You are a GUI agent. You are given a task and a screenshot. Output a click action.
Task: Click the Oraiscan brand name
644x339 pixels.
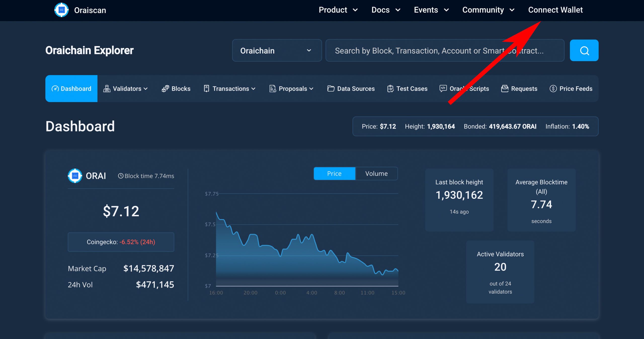[x=90, y=10]
